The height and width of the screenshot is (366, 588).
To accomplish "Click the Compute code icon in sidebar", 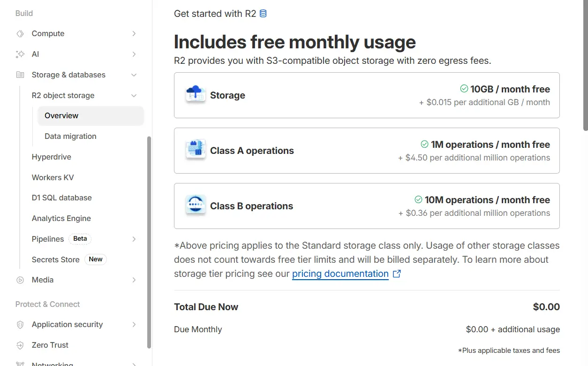I will [20, 34].
